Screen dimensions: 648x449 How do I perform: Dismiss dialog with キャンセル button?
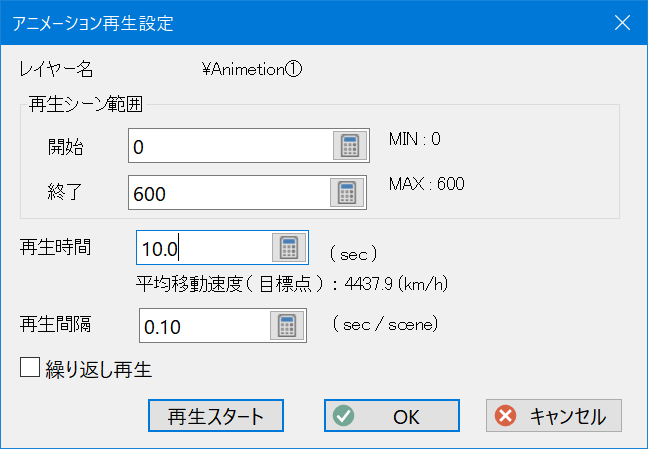pyautogui.click(x=554, y=416)
